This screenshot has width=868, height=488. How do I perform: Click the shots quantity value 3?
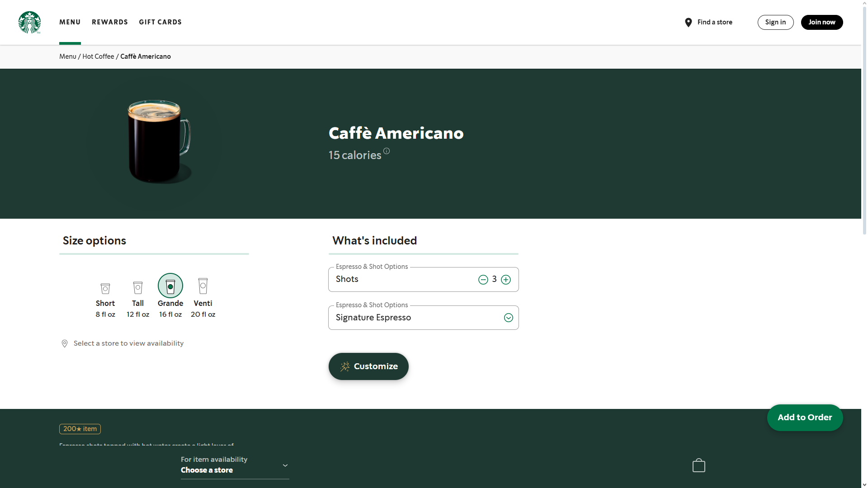point(495,279)
